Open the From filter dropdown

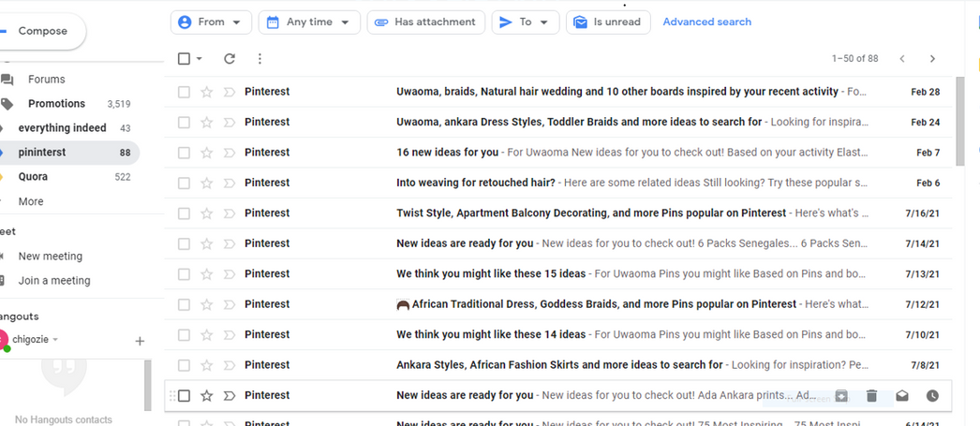(x=211, y=22)
